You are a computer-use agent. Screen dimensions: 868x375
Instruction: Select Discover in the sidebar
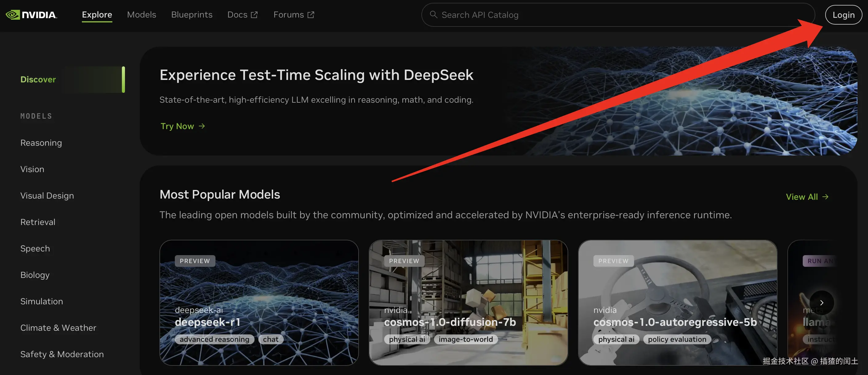point(38,79)
